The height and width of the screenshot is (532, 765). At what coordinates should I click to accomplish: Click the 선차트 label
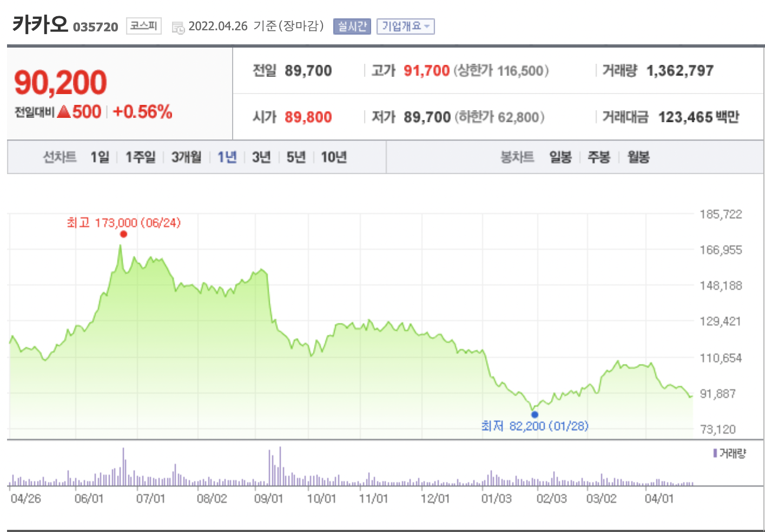coord(60,157)
